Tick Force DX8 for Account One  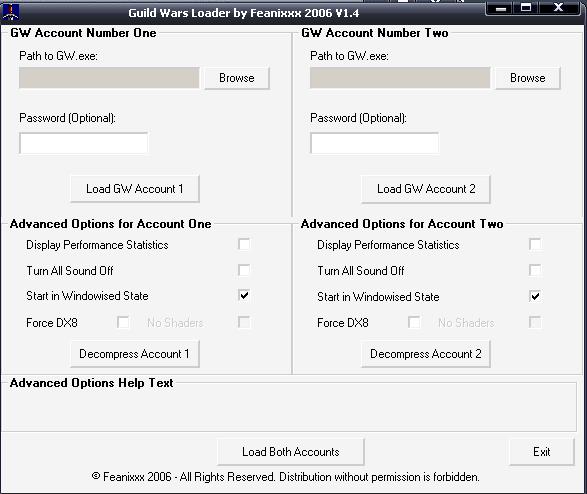click(x=123, y=322)
